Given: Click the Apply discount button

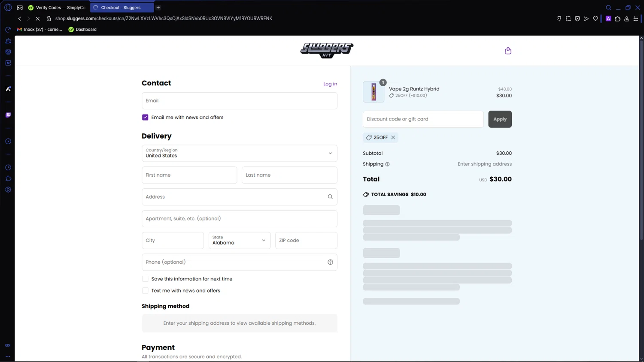Looking at the screenshot, I should tap(500, 119).
